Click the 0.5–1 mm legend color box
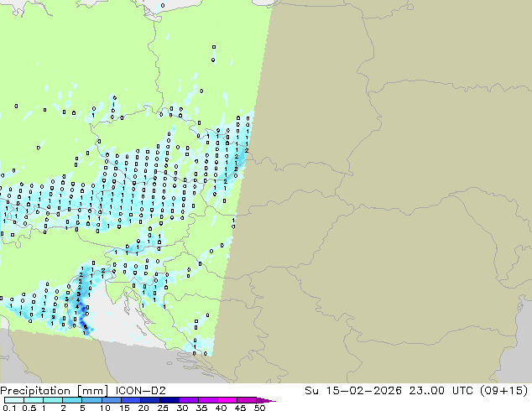The width and height of the screenshot is (532, 411). tap(34, 400)
